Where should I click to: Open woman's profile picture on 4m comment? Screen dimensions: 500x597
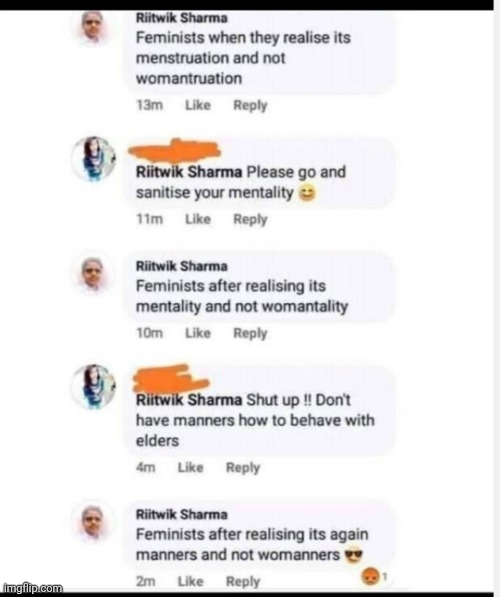(94, 387)
